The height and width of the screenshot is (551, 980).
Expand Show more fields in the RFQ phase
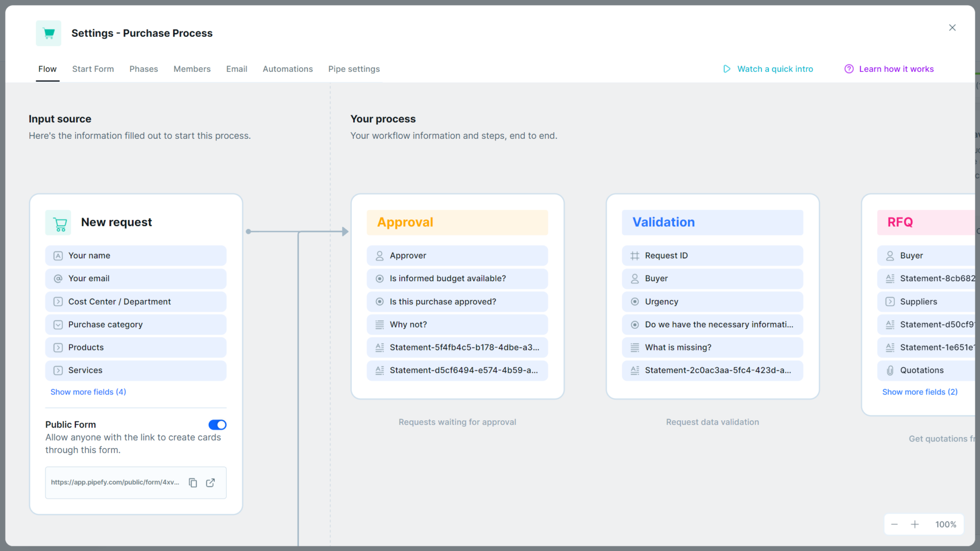pos(920,392)
